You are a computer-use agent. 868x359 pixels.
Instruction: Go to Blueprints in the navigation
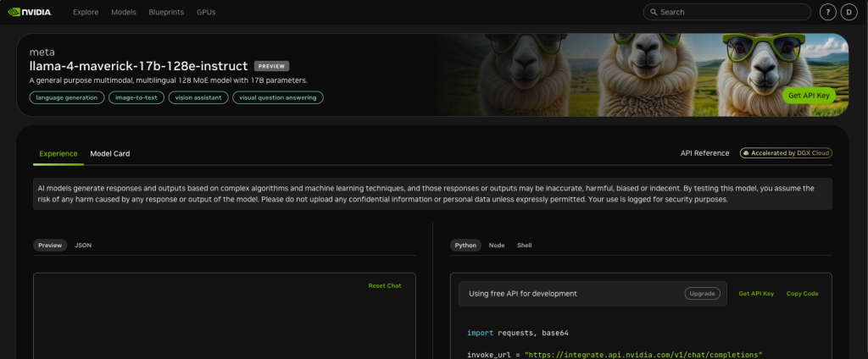point(166,13)
